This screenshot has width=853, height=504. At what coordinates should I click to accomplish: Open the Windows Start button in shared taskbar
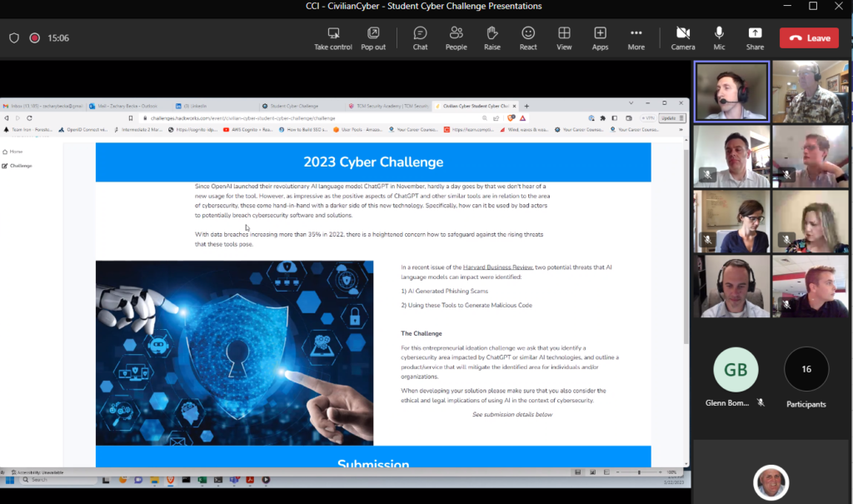tap(9, 480)
